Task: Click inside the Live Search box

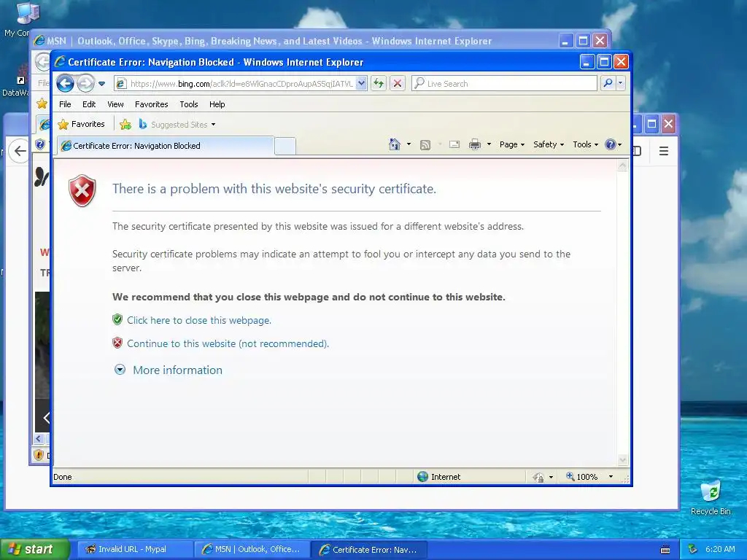Action: tap(505, 84)
